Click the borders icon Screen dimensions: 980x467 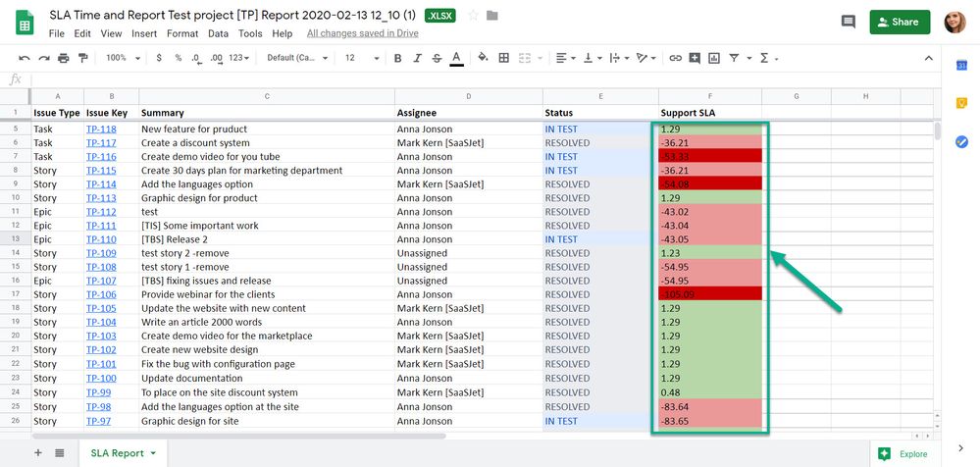[504, 58]
